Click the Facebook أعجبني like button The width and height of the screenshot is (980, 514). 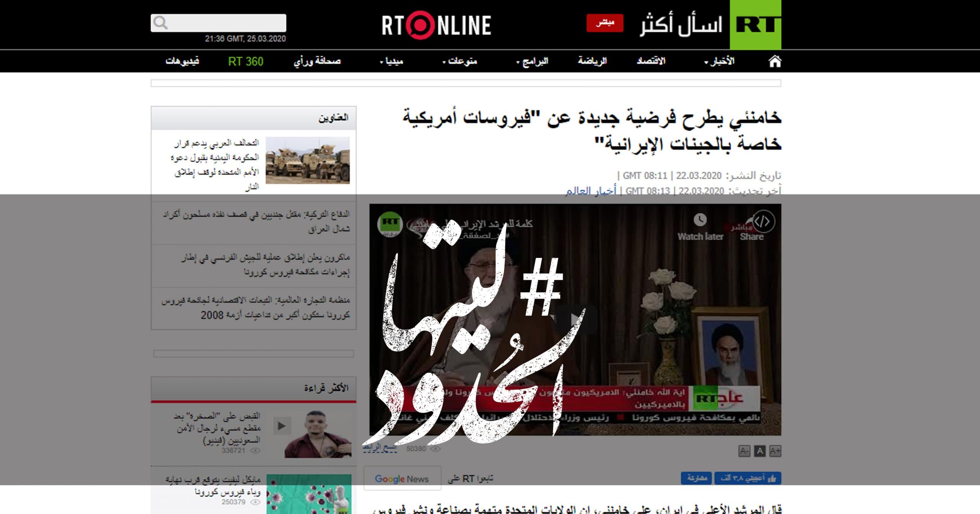748,478
